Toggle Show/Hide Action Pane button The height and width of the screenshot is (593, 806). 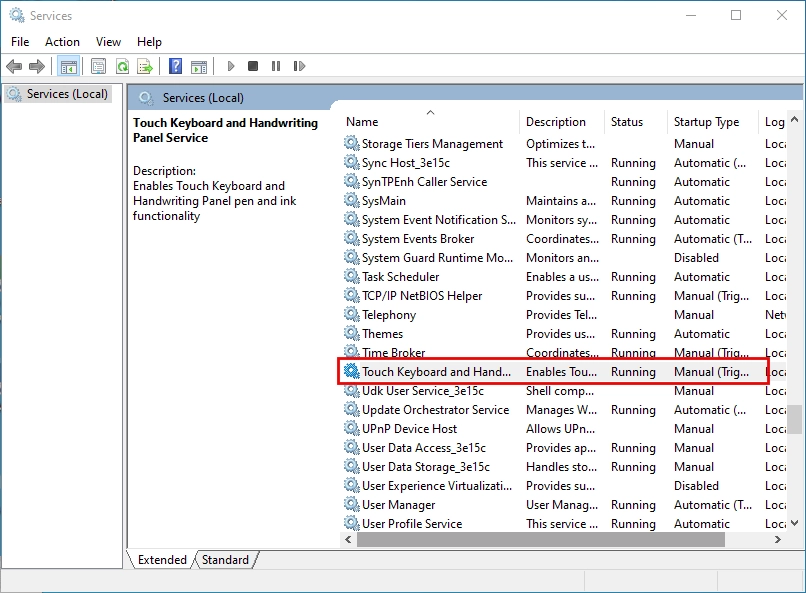(x=199, y=67)
